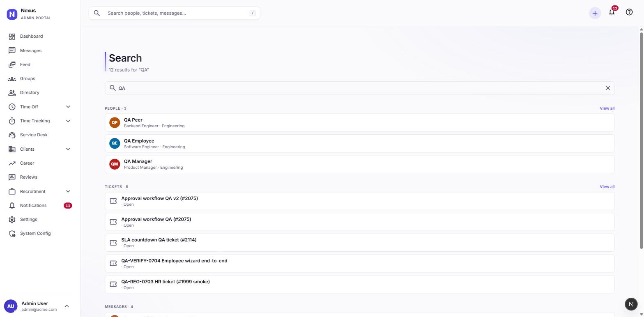Open the QA Peer person result
Screen dimensions: 644x317
pyautogui.click(x=360, y=123)
